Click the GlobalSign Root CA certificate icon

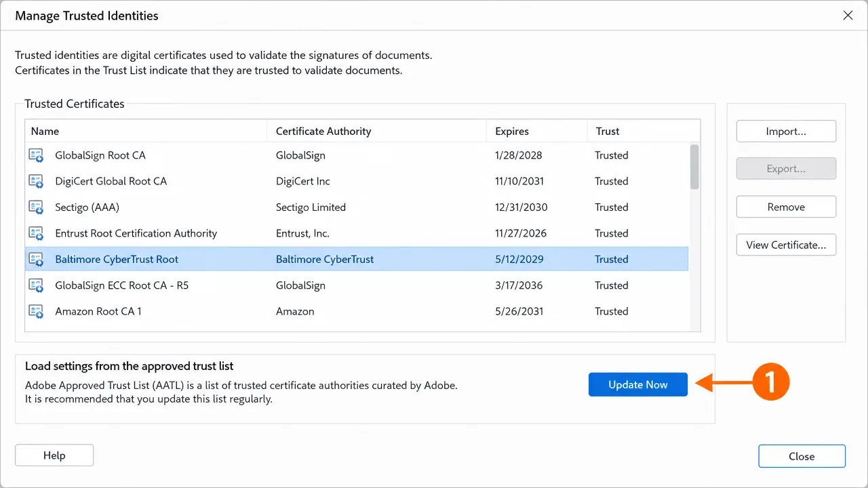click(36, 156)
